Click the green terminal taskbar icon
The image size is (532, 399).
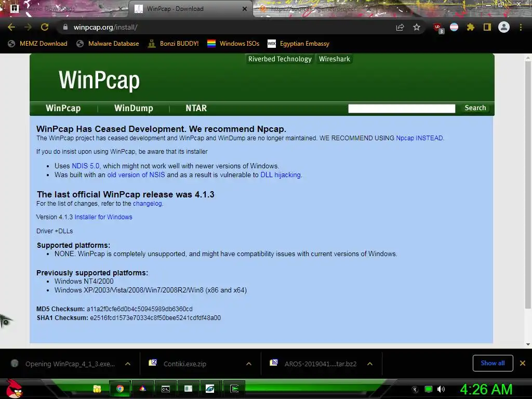tap(234, 389)
